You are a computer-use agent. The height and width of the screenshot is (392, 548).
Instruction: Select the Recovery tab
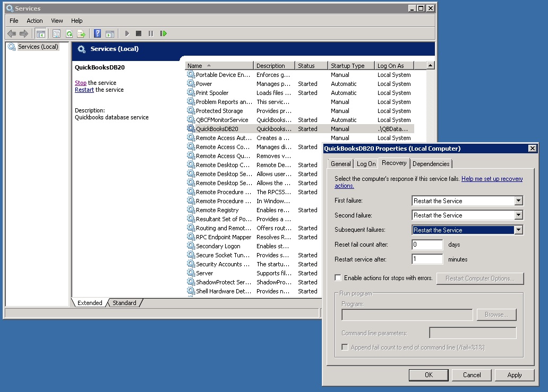pos(394,163)
